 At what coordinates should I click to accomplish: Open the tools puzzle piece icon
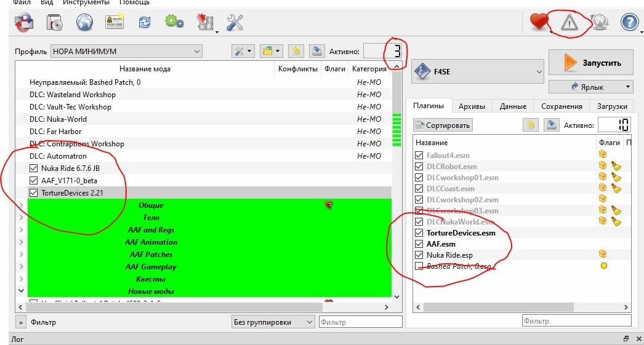(x=206, y=22)
